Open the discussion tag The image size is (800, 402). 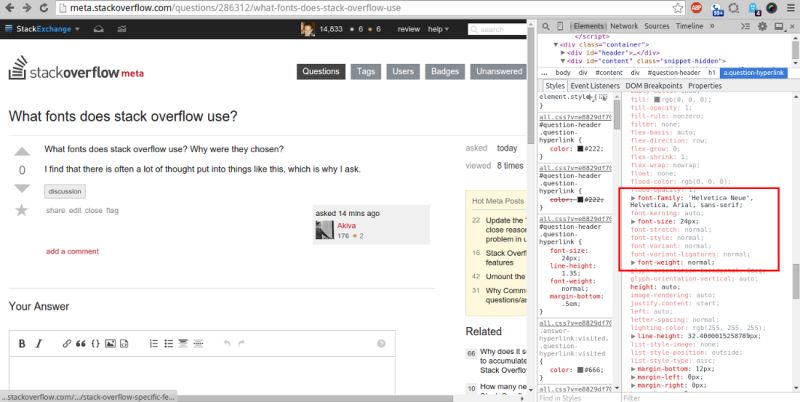65,191
